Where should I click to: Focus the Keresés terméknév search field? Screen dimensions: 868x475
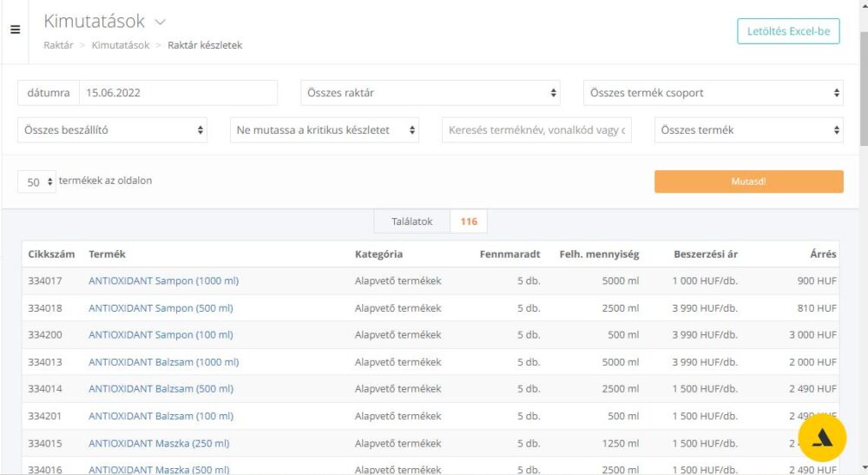coord(536,130)
